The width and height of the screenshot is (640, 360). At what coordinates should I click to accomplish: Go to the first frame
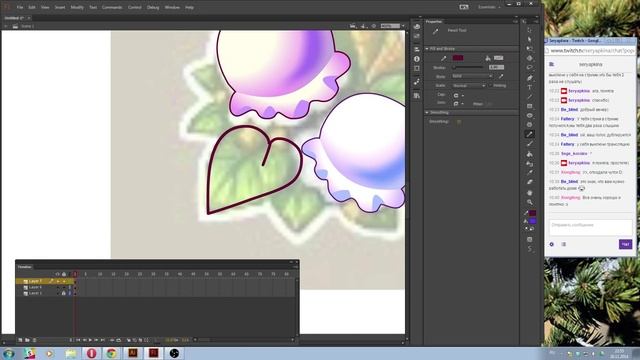[78, 340]
